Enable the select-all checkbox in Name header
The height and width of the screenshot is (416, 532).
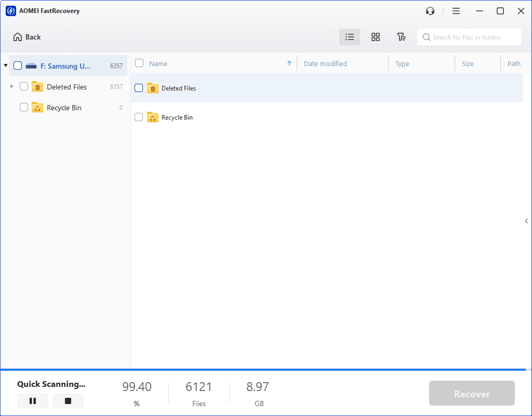(138, 62)
